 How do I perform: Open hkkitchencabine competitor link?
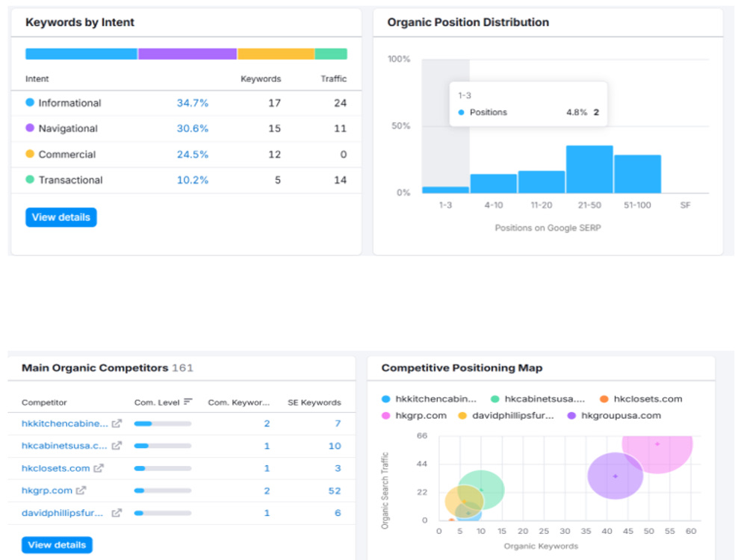pos(65,423)
